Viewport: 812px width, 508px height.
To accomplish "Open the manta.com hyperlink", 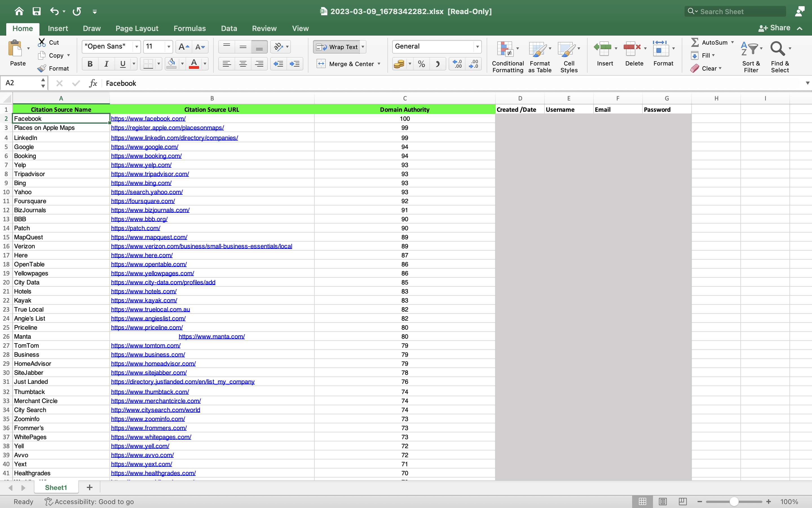I will click(x=212, y=337).
